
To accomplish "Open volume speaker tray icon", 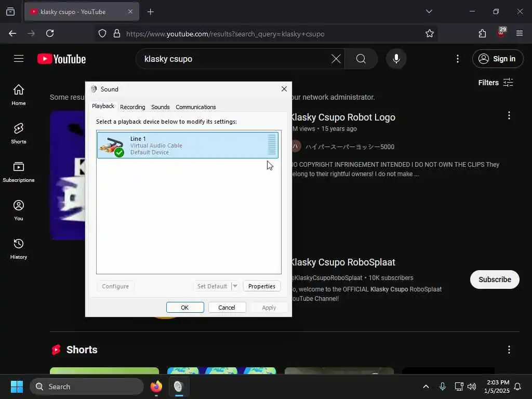I will pos(472,387).
